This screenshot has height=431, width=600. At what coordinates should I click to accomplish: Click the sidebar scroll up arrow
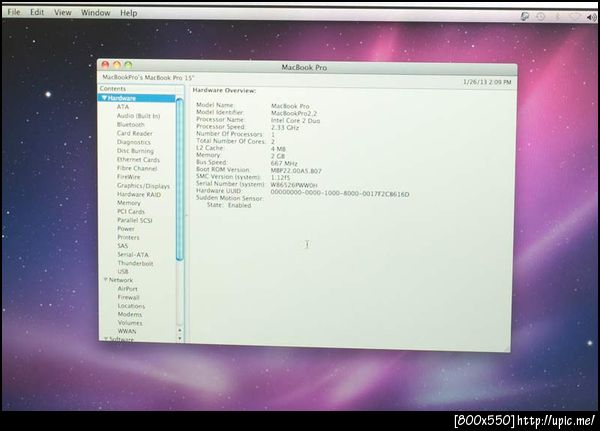click(180, 330)
